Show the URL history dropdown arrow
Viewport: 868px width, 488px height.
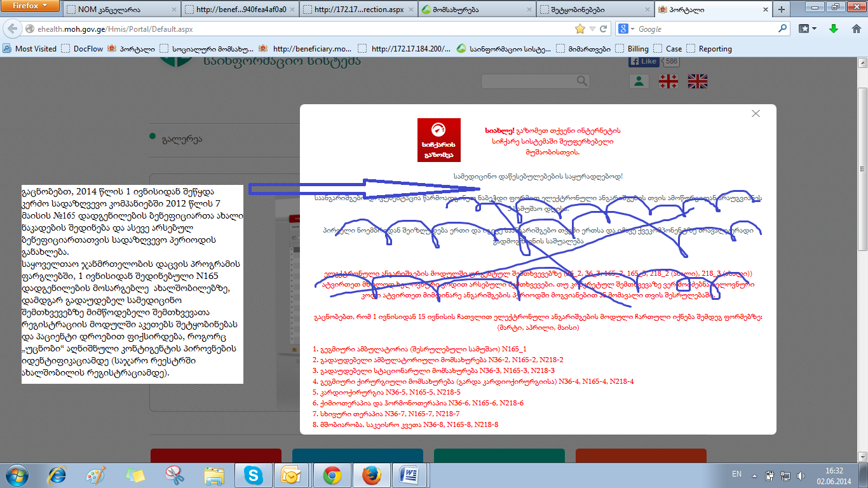pyautogui.click(x=592, y=29)
